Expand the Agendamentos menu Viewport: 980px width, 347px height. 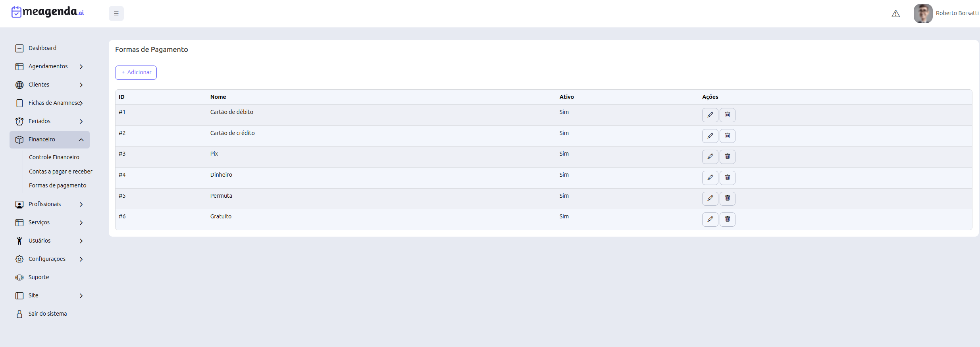click(x=49, y=66)
